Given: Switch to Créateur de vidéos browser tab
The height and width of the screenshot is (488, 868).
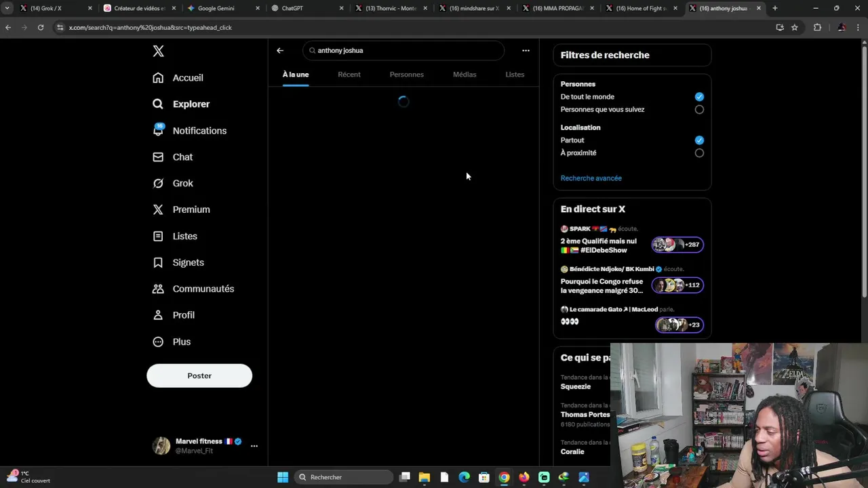Looking at the screenshot, I should tap(139, 8).
